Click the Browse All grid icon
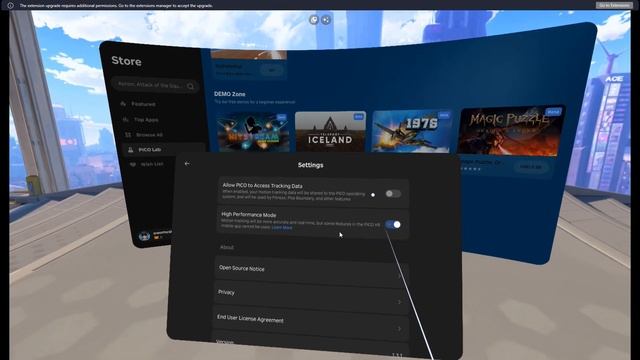 click(128, 134)
